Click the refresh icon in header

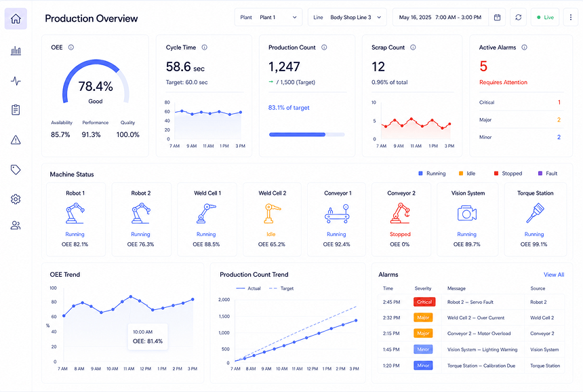point(519,18)
